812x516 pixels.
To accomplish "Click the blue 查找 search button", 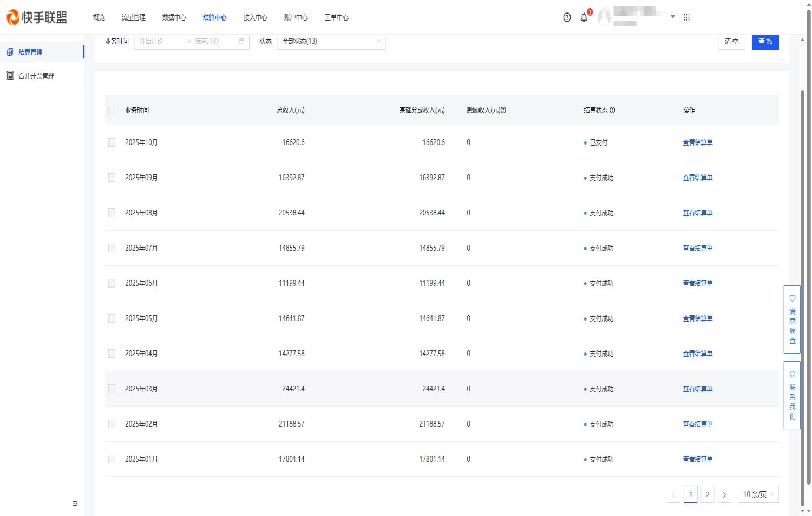I will [765, 41].
